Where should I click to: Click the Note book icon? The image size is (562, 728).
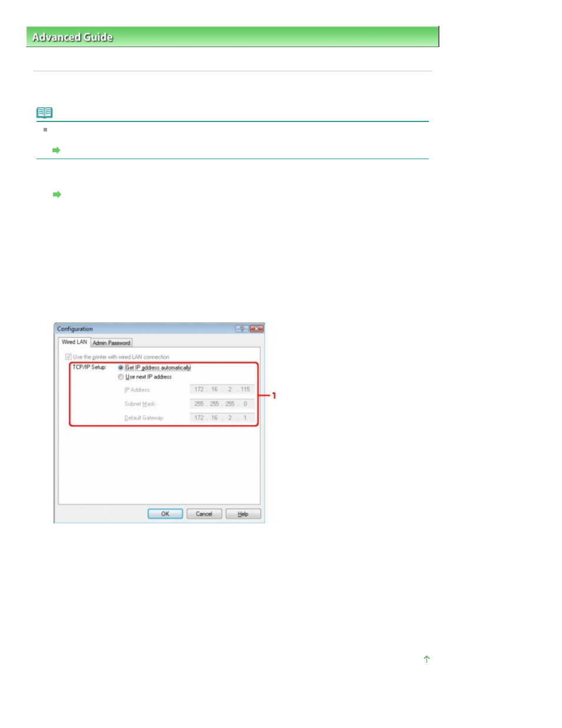(44, 112)
